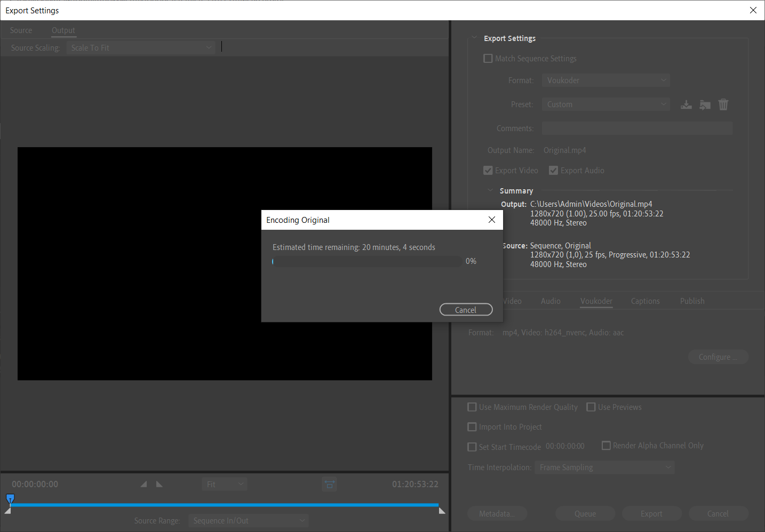Delete the preset with the trash icon
Viewport: 765px width, 532px height.
[x=723, y=104]
